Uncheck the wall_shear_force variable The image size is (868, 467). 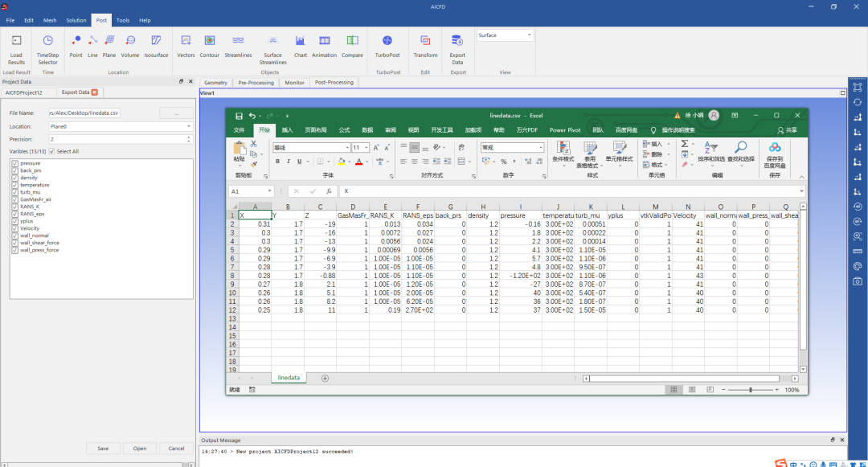point(15,243)
